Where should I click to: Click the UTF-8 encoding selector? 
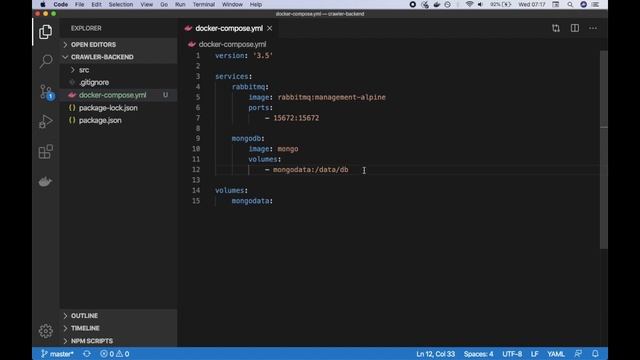coord(512,354)
